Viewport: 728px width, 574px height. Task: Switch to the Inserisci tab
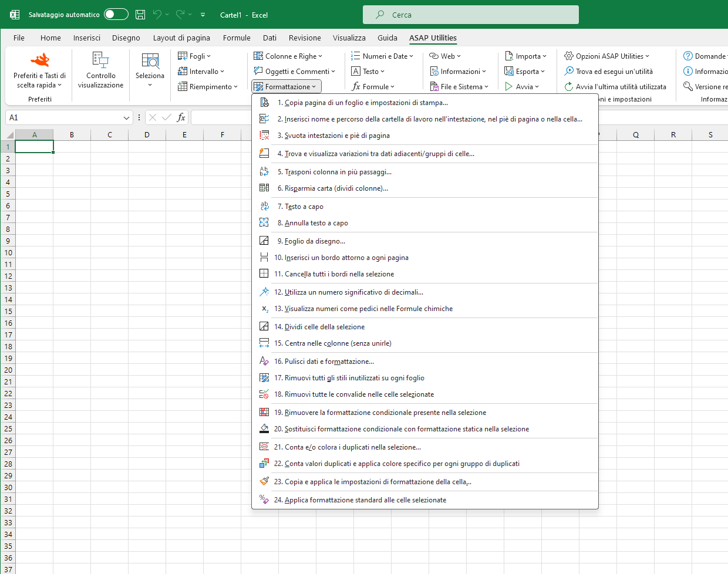click(x=87, y=38)
